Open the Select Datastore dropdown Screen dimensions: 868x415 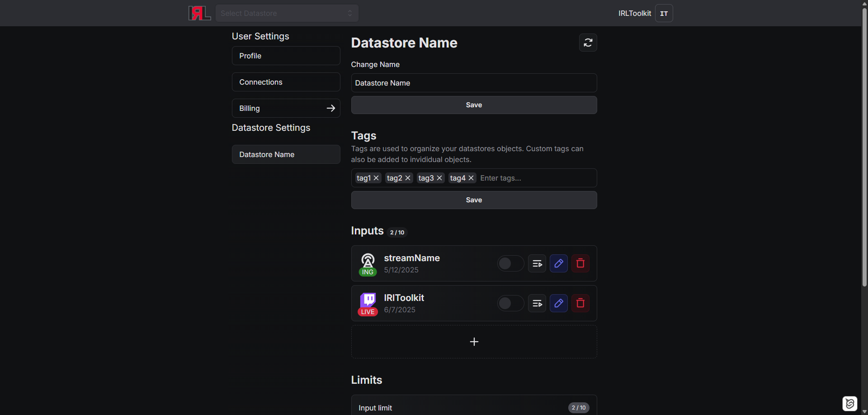tap(287, 13)
